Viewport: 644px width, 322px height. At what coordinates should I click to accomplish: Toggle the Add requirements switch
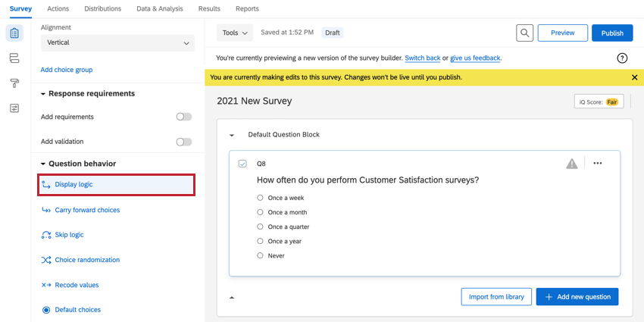[183, 117]
